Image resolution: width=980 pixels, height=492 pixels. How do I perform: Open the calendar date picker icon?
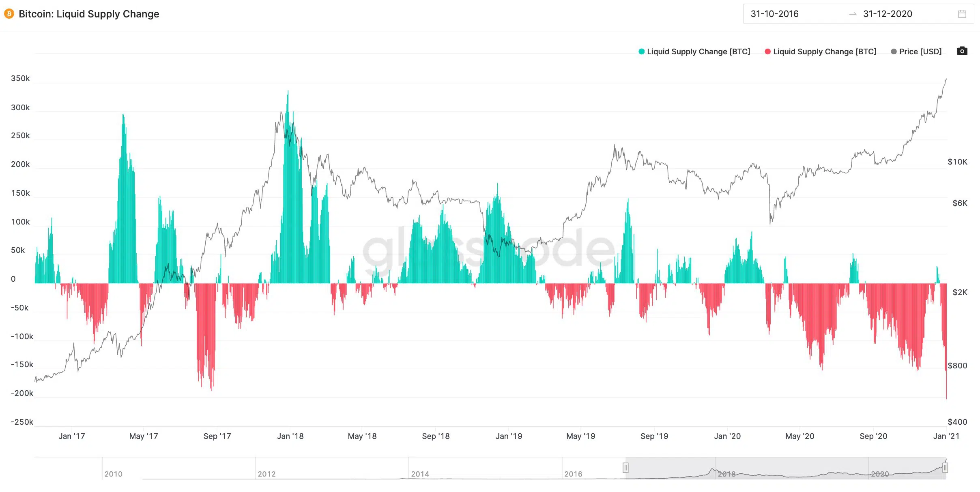coord(962,14)
